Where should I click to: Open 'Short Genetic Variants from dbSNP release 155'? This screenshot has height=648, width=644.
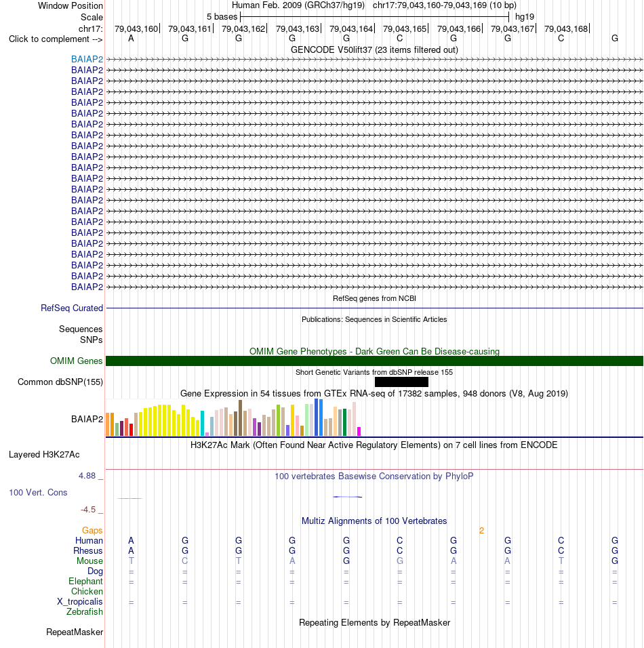pos(374,372)
